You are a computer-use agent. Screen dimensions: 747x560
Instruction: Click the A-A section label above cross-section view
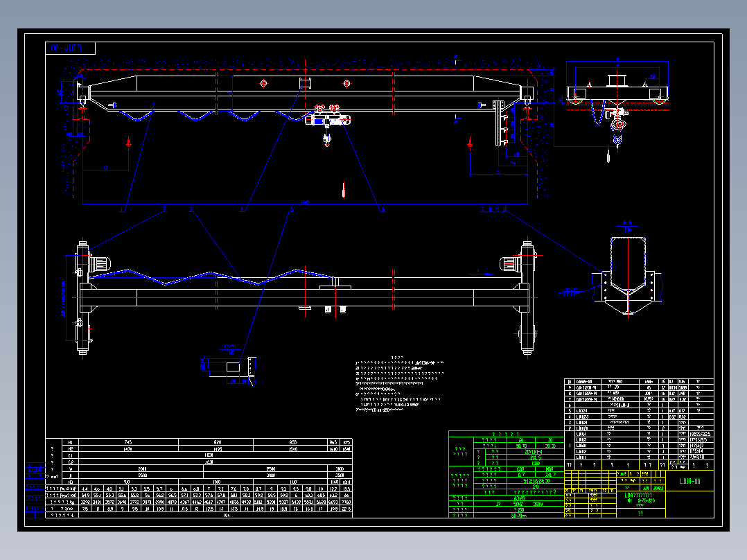pos(627,223)
